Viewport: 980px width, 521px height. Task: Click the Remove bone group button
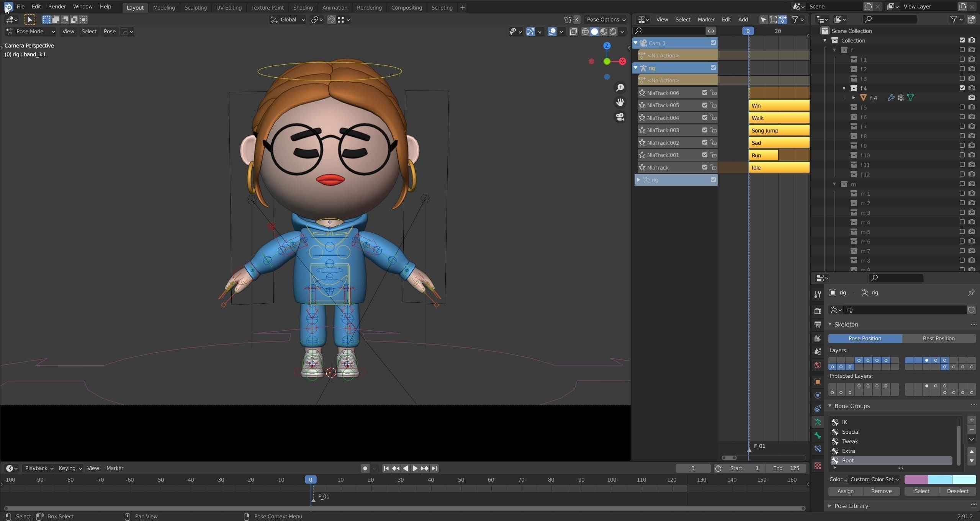[881, 491]
